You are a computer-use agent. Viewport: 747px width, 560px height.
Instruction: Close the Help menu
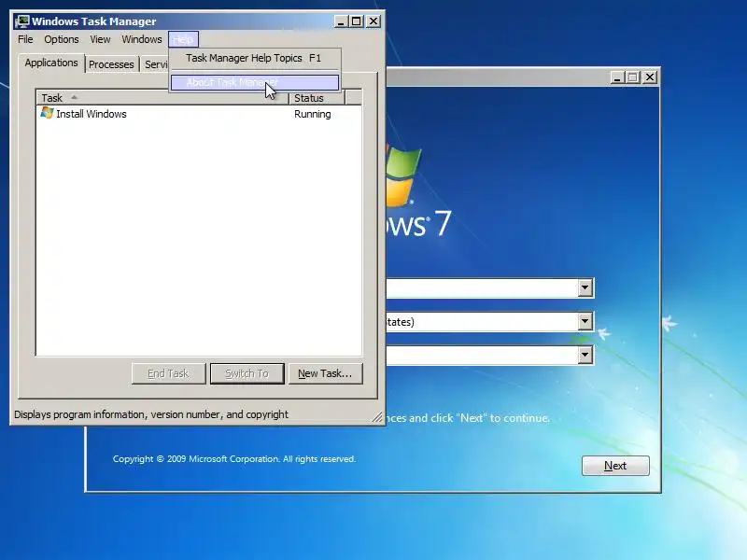click(x=183, y=39)
